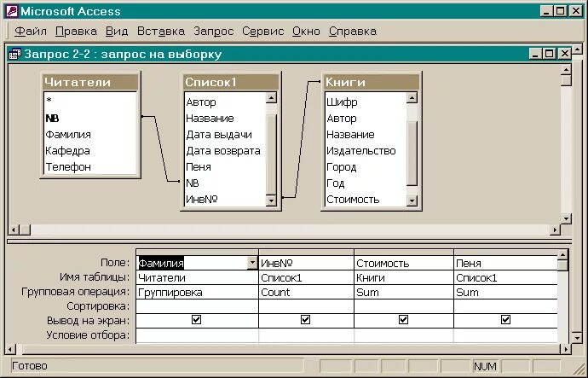Open the Вид menu

117,32
